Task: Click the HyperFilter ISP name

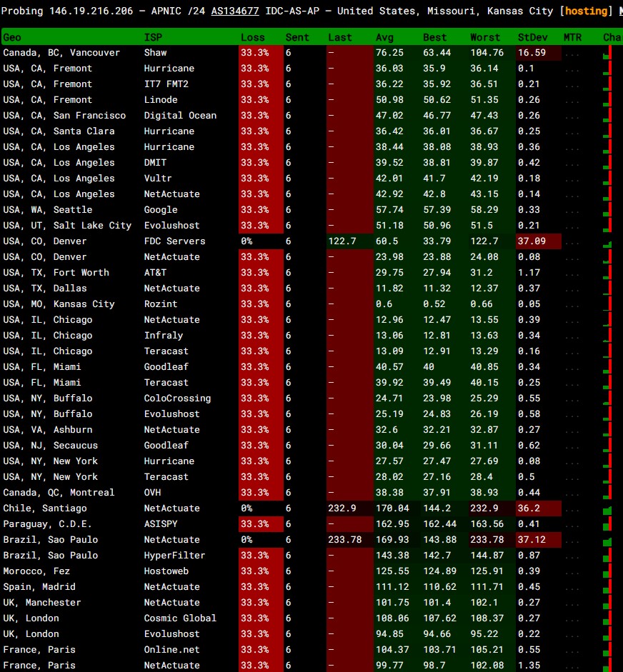Action: pos(174,556)
